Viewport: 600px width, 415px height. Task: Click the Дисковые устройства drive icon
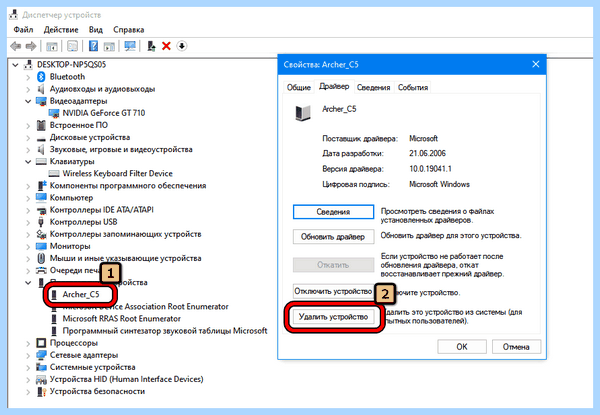coord(41,138)
